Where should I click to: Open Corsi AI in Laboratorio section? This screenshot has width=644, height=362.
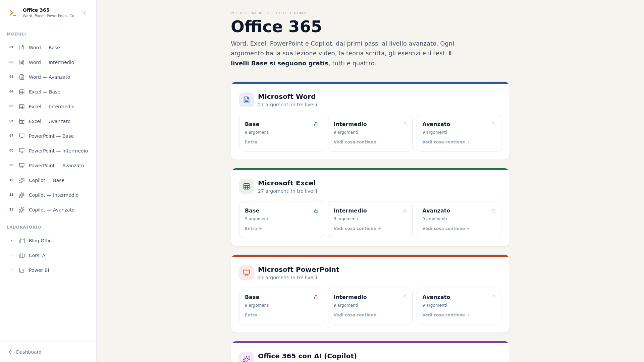(x=48, y=255)
